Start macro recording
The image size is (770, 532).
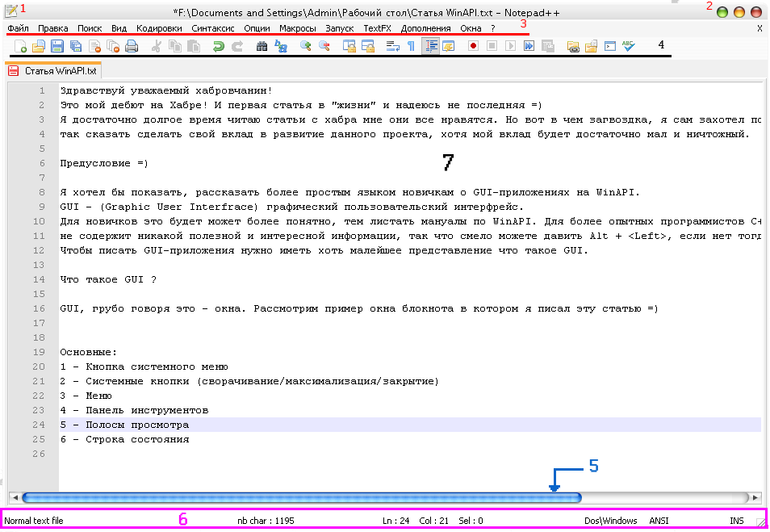471,46
